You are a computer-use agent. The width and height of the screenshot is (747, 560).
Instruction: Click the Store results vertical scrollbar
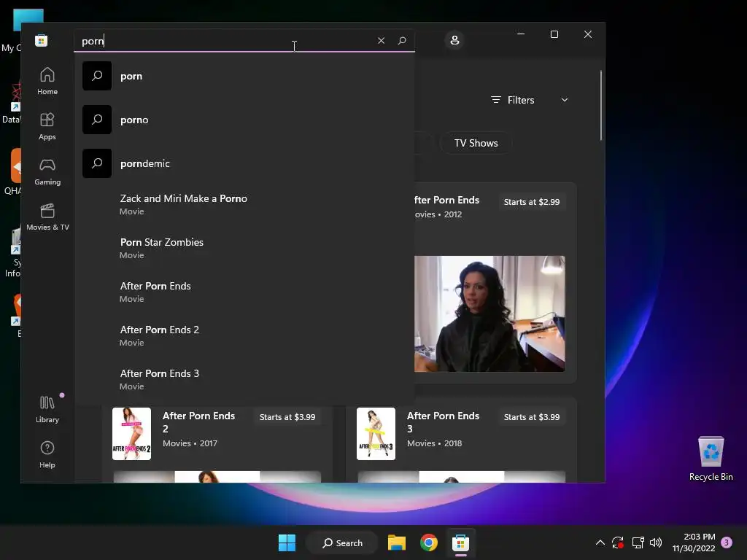tap(601, 105)
